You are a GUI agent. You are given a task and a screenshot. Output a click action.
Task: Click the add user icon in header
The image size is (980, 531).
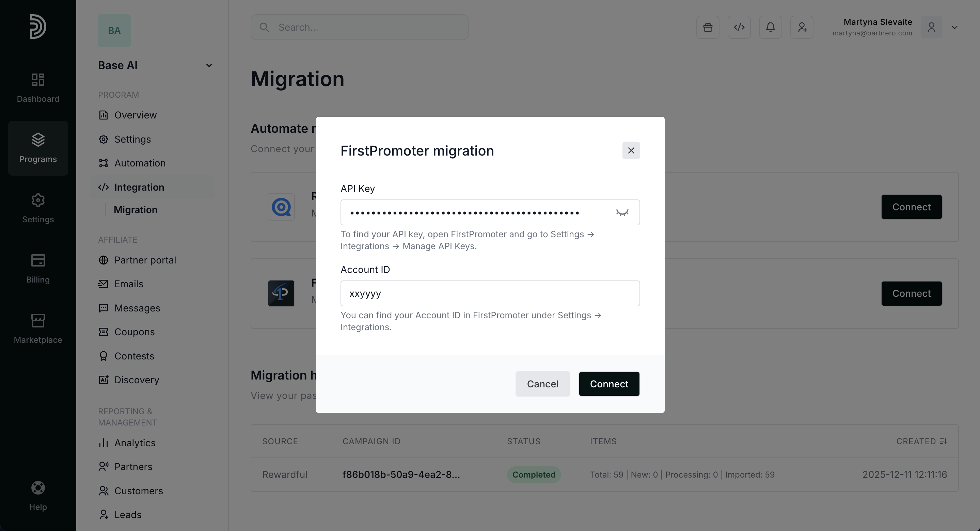pyautogui.click(x=802, y=27)
